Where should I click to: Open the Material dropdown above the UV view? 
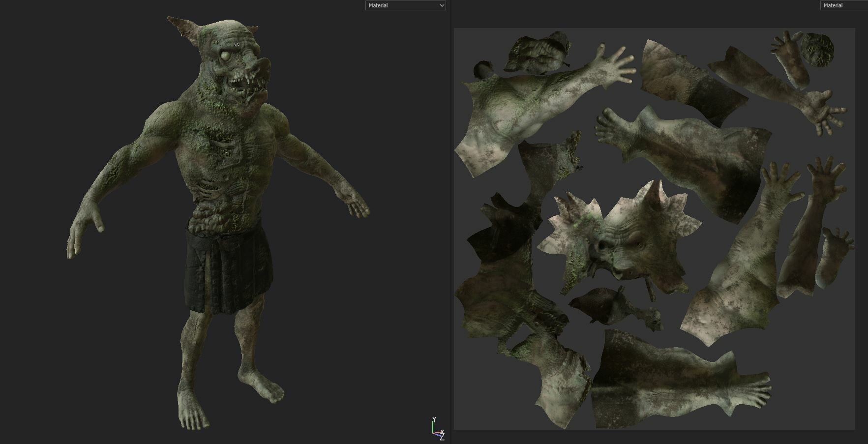coord(844,5)
